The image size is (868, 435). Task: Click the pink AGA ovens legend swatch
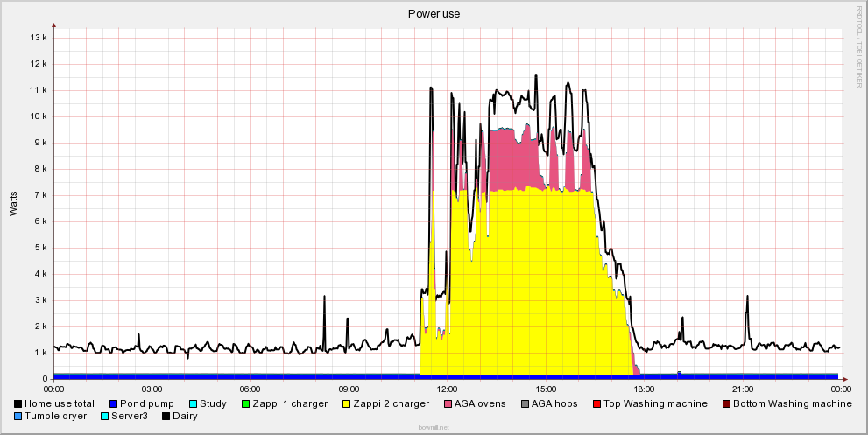click(x=448, y=404)
